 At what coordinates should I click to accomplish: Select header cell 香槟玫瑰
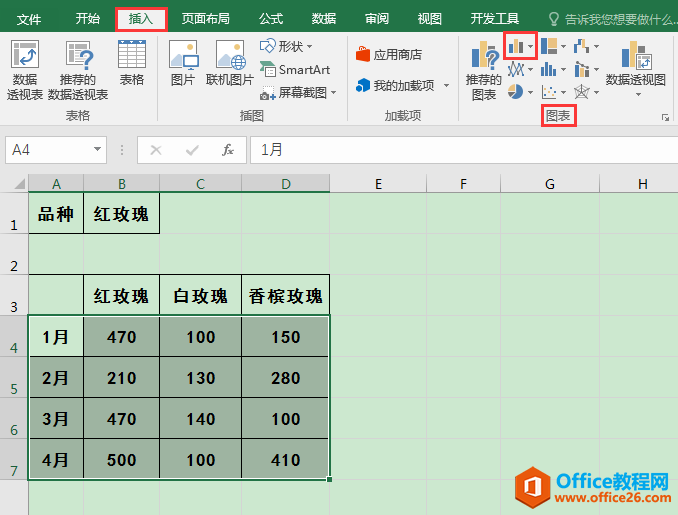coord(286,295)
